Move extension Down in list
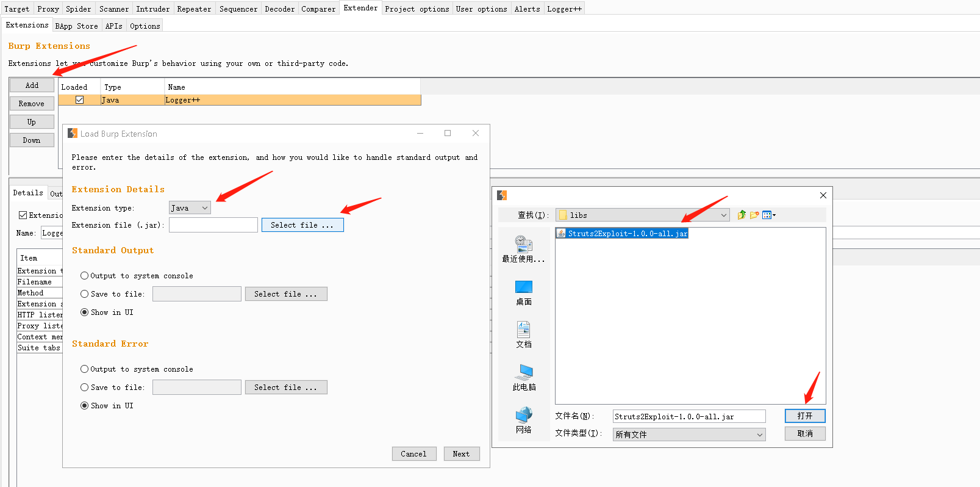 click(x=32, y=140)
